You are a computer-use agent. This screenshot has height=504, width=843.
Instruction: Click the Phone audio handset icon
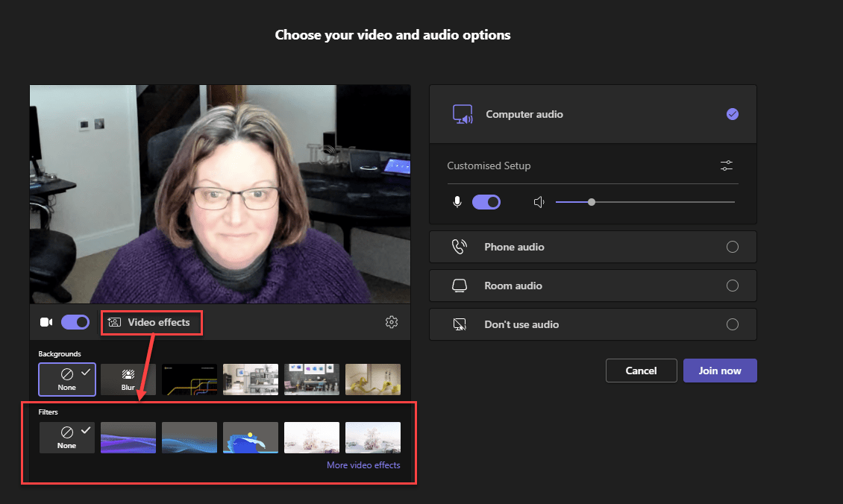tap(460, 247)
